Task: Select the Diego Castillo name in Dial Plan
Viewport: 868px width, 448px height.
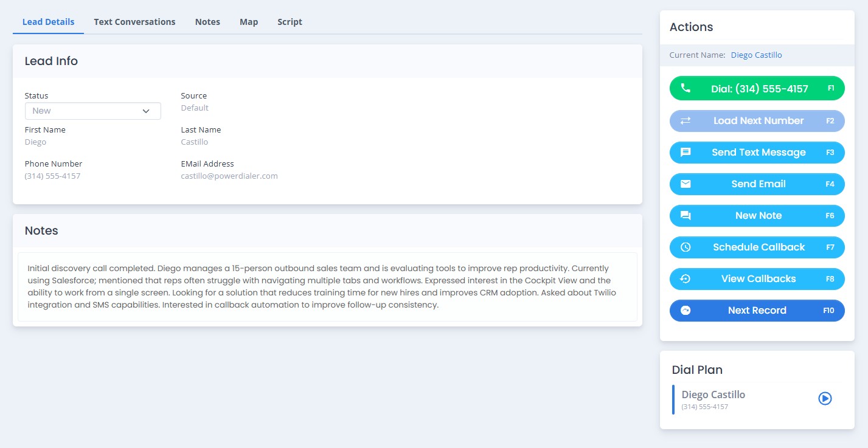Action: (x=713, y=395)
